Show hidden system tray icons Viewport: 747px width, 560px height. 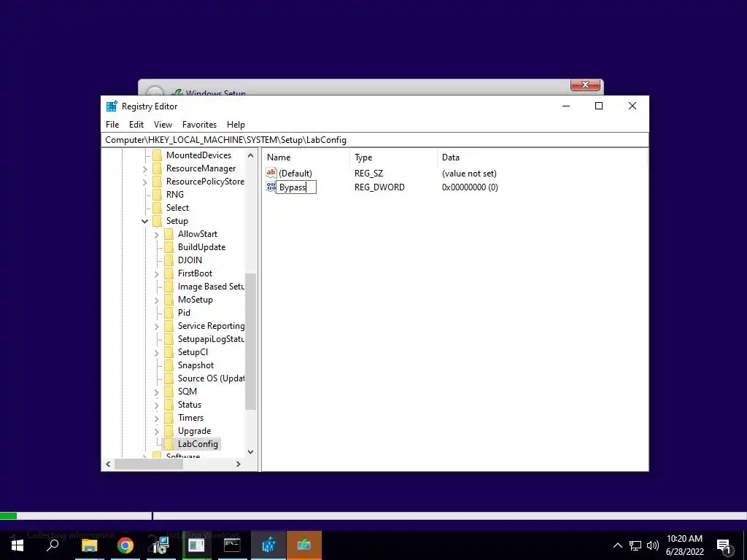[x=617, y=545]
